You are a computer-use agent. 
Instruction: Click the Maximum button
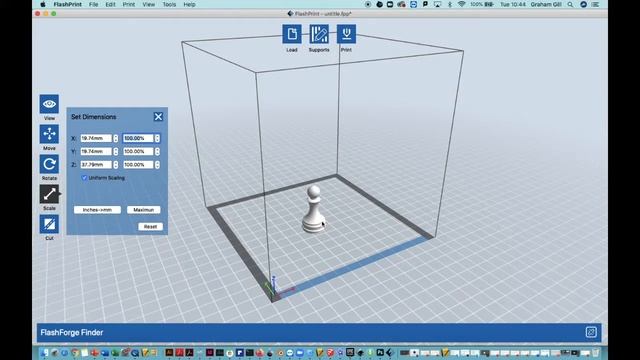click(x=144, y=210)
